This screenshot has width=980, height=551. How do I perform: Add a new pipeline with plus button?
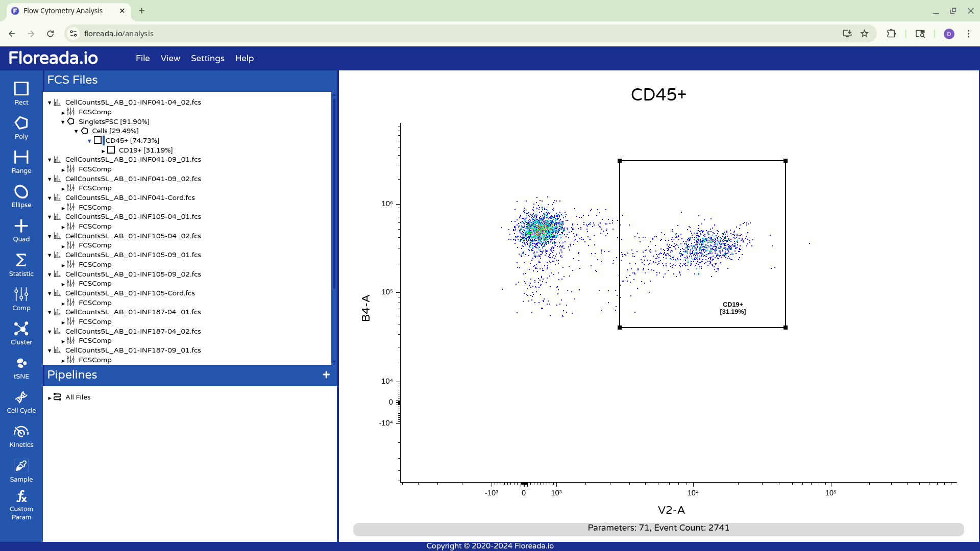click(x=326, y=375)
